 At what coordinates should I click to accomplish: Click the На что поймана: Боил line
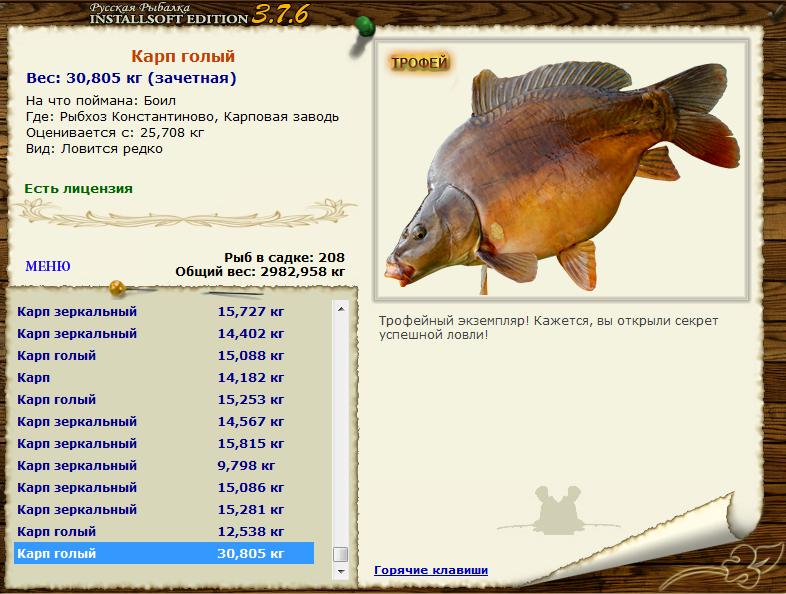[x=101, y=101]
